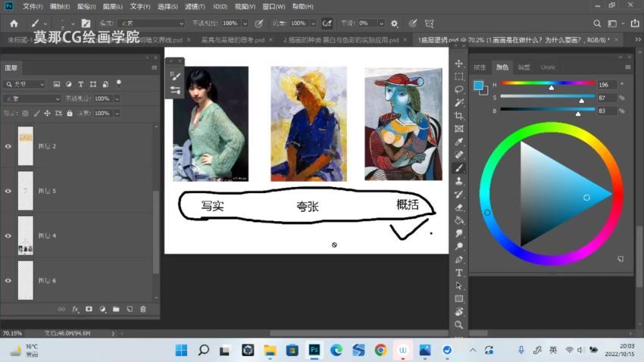Toggle pixel layer filter in Layers panel
Viewport: 644px width, 362px height.
pyautogui.click(x=57, y=84)
